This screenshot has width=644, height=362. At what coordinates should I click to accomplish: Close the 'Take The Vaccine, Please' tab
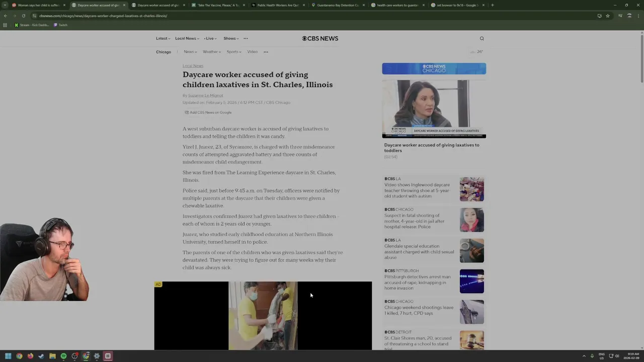244,5
